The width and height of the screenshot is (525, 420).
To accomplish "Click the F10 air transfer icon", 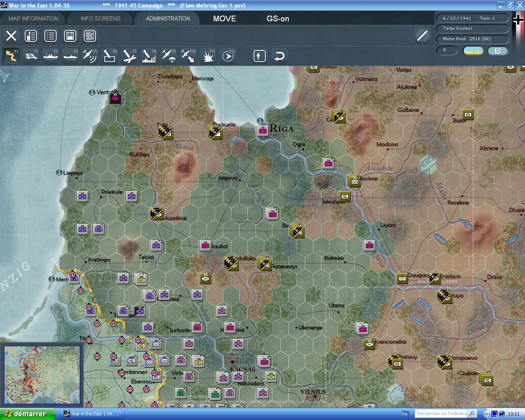I will click(x=188, y=56).
